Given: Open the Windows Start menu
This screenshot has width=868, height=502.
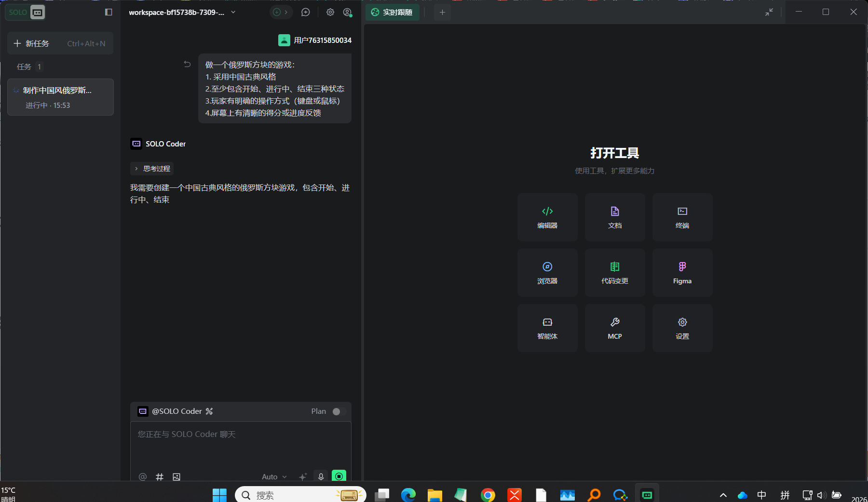Looking at the screenshot, I should coord(219,495).
